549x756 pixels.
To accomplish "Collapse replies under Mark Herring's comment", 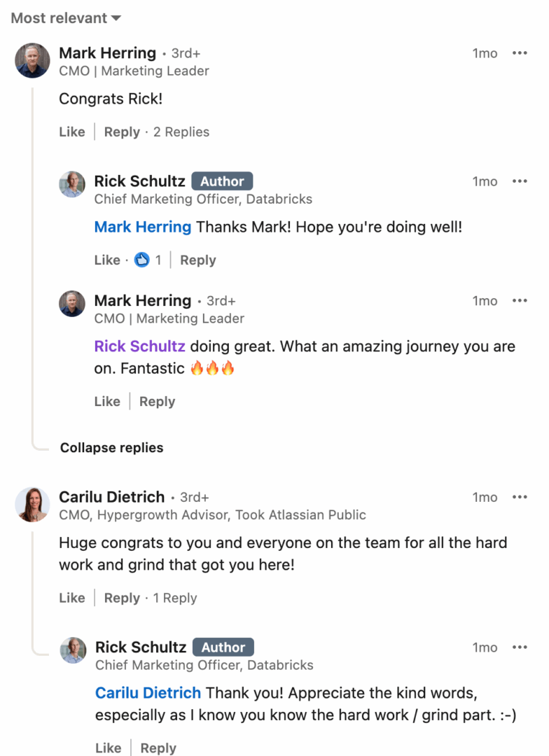I will (x=111, y=447).
